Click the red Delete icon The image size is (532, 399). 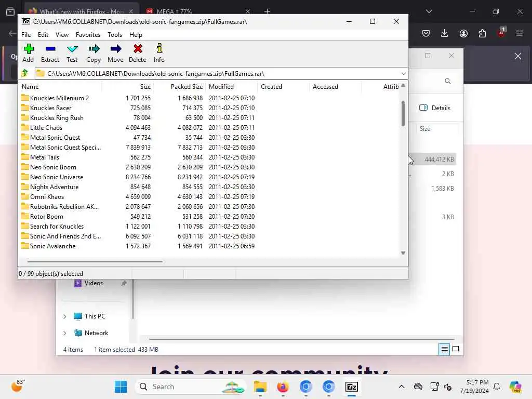137,54
